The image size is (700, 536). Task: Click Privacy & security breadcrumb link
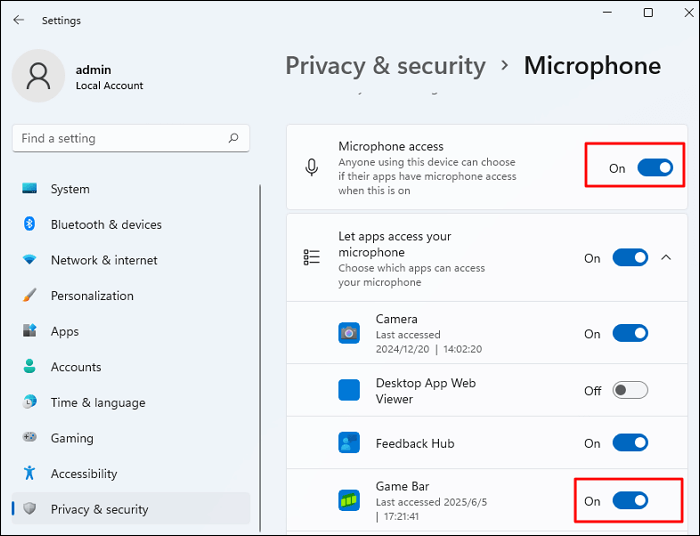385,66
